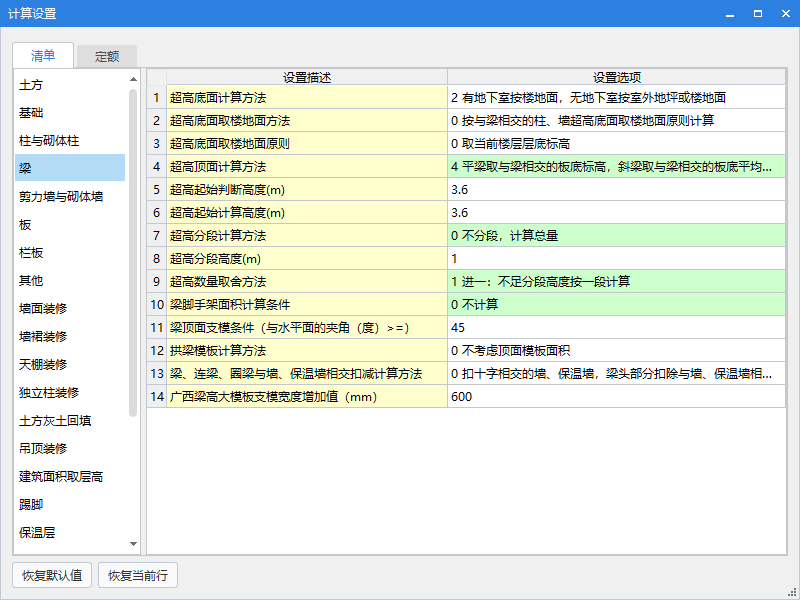Open option cell '0 不分段，计算总量'
This screenshot has height=600, width=800.
616,235
